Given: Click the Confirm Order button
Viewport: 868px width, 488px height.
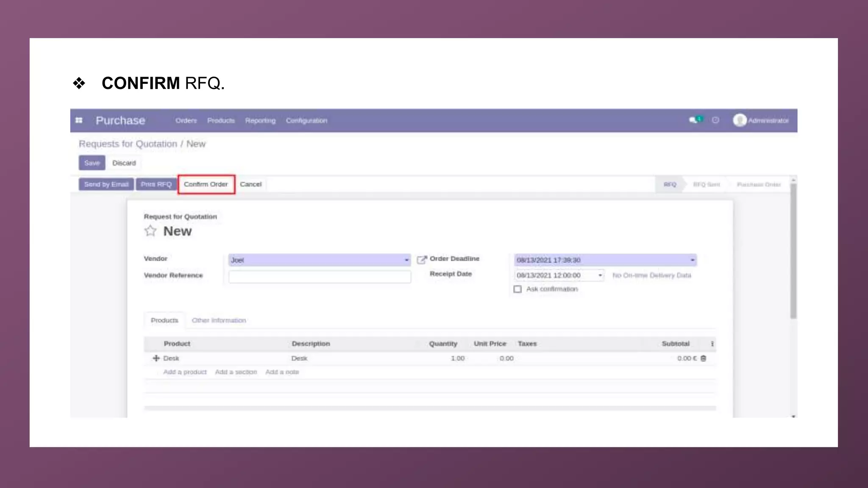Looking at the screenshot, I should point(206,184).
